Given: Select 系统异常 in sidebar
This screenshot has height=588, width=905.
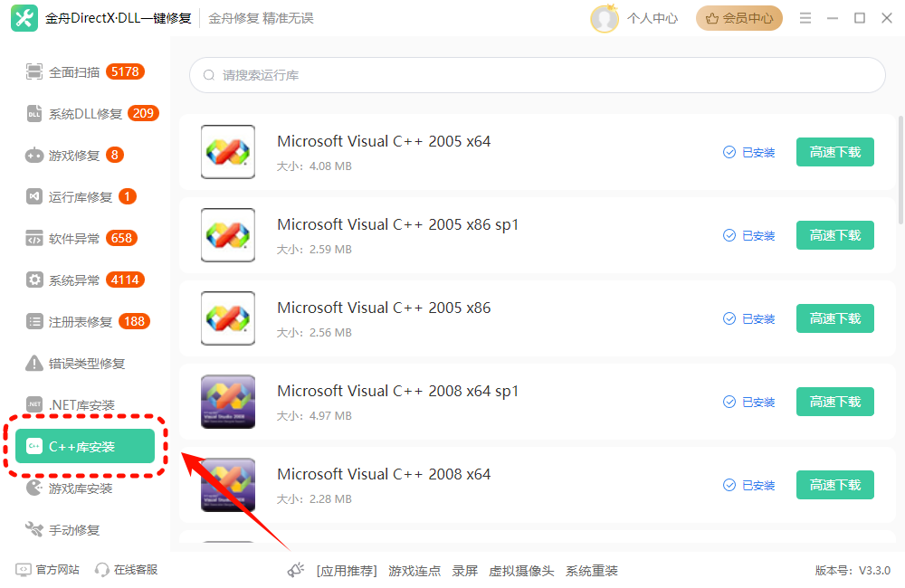Looking at the screenshot, I should click(x=85, y=280).
